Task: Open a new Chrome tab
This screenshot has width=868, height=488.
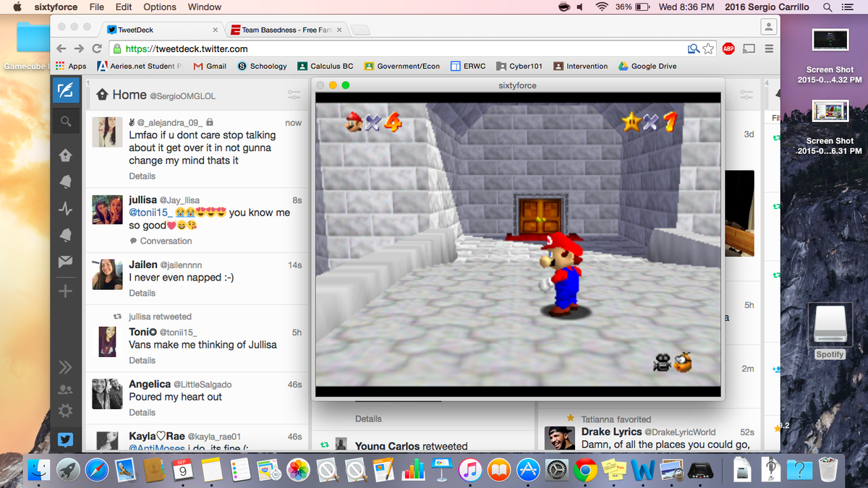Action: click(x=359, y=30)
